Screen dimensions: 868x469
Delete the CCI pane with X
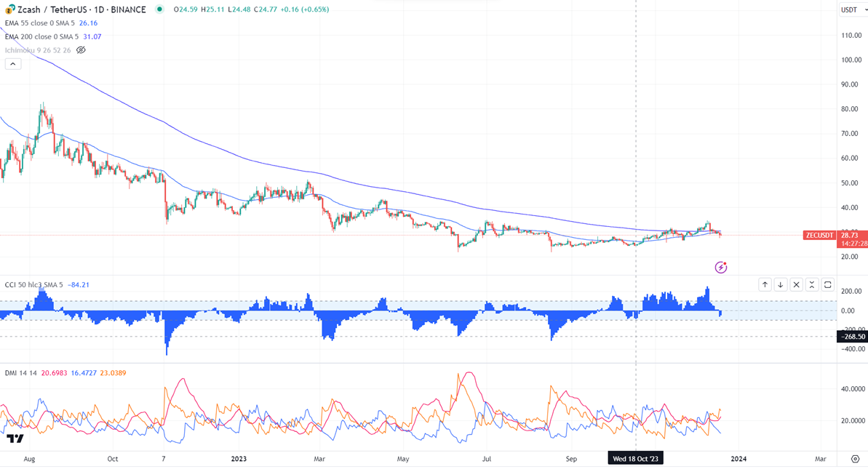point(796,285)
